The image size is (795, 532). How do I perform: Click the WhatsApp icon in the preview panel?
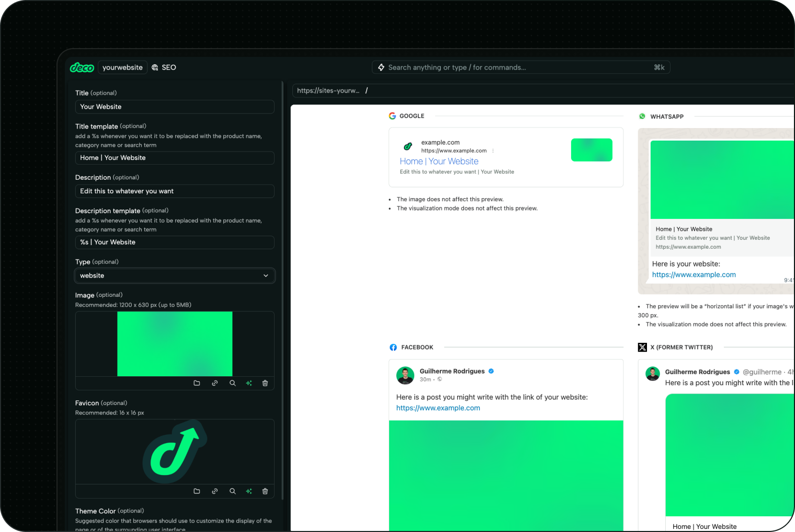[642, 116]
